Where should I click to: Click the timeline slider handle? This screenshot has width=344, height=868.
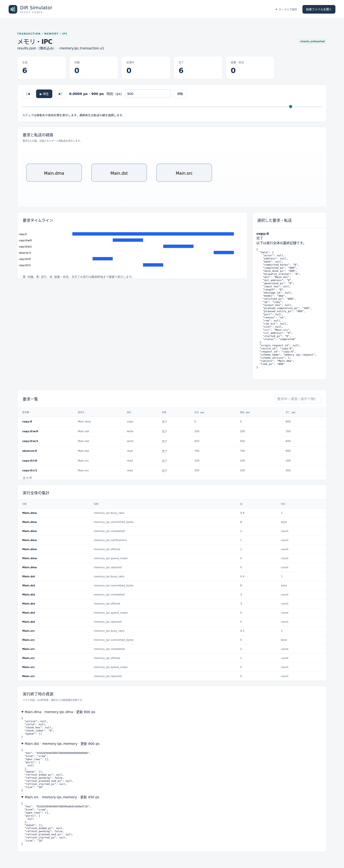[290, 106]
